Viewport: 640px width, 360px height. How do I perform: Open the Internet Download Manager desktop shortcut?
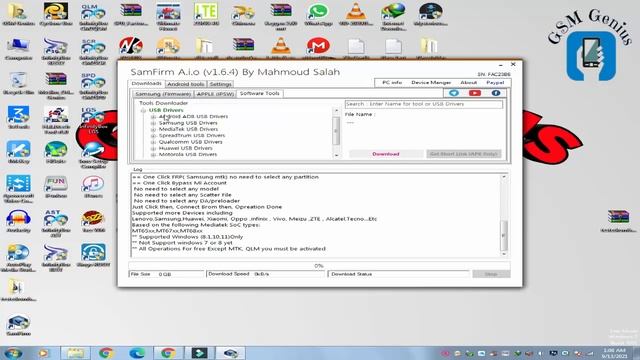(x=393, y=16)
